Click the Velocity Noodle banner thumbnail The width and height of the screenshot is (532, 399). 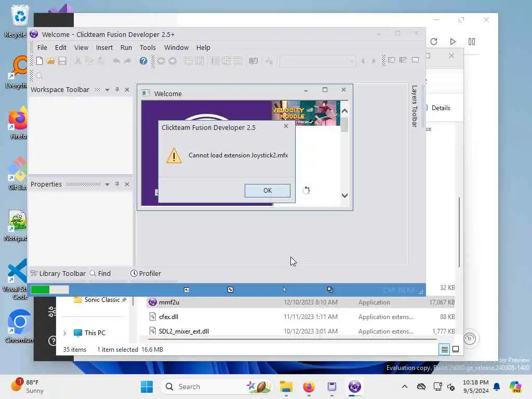pos(305,113)
